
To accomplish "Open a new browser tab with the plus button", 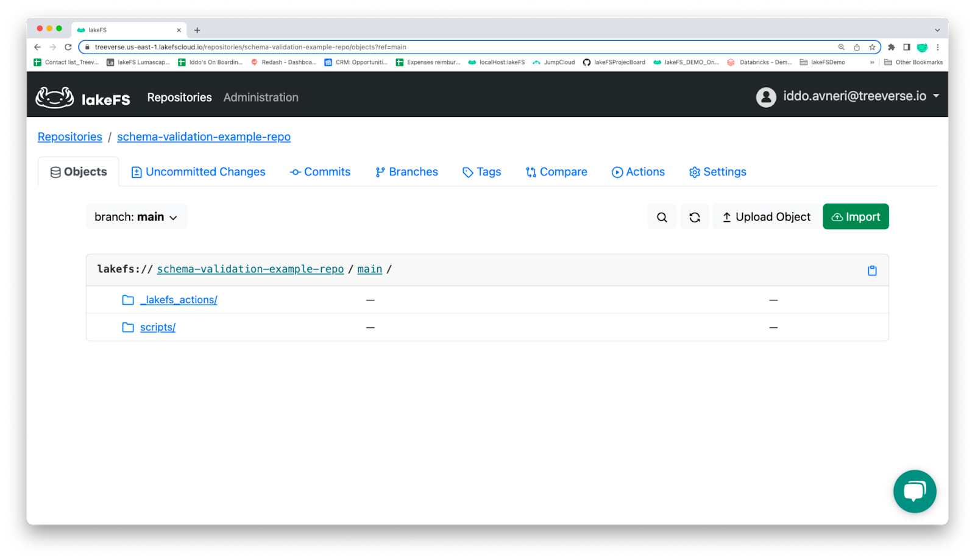I will coord(197,30).
